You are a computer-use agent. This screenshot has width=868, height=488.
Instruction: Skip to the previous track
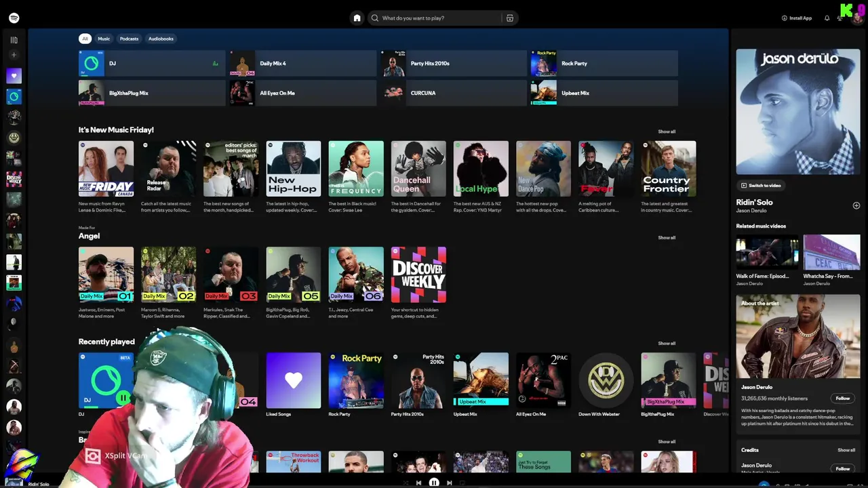[419, 483]
